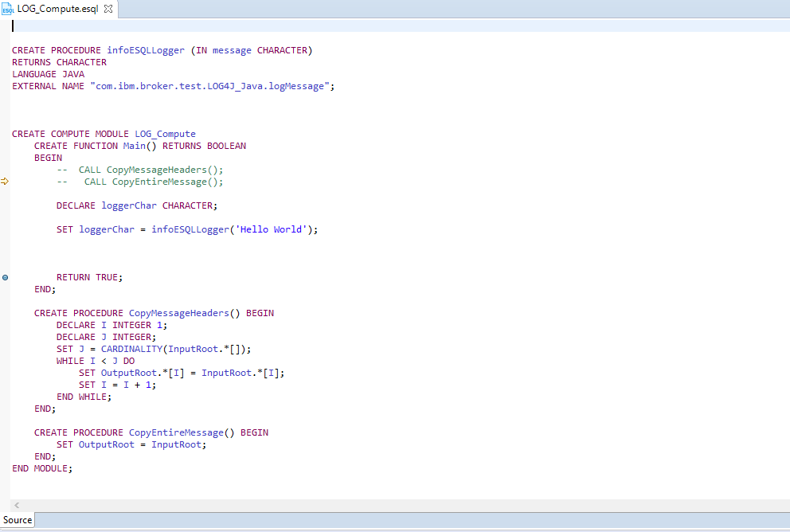790x532 pixels.
Task: Click 'SET I = I + 1;' line
Action: 117,385
